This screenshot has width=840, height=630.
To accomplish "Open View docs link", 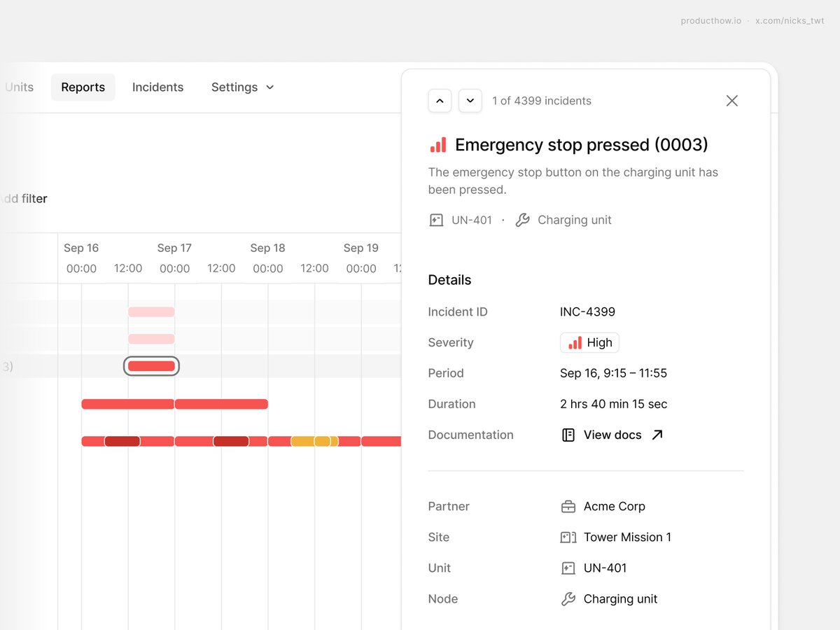I will click(612, 435).
